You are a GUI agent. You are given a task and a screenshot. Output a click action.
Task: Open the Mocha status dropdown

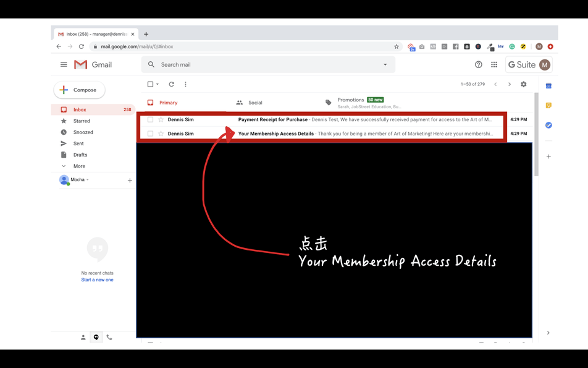[88, 180]
